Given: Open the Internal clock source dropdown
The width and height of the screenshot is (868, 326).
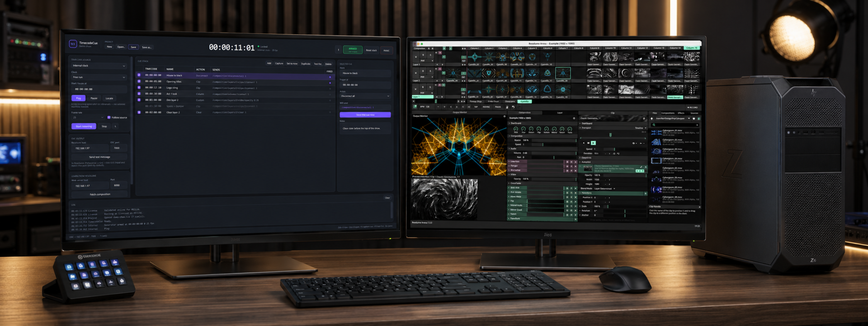Looking at the screenshot, I should pyautogui.click(x=99, y=66).
